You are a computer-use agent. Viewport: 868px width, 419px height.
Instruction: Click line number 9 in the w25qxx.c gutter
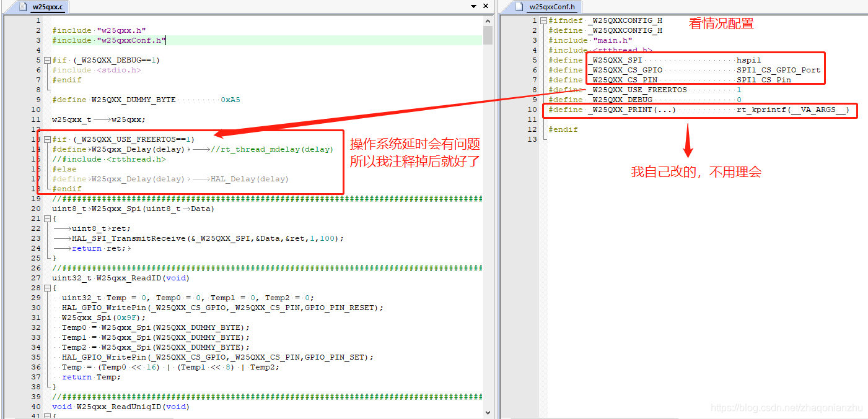point(38,100)
